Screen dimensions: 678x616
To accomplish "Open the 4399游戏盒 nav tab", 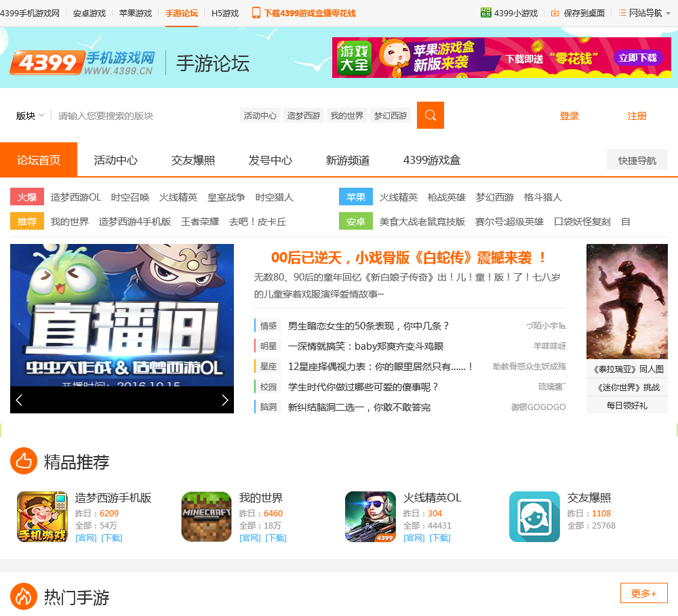I will coord(431,161).
